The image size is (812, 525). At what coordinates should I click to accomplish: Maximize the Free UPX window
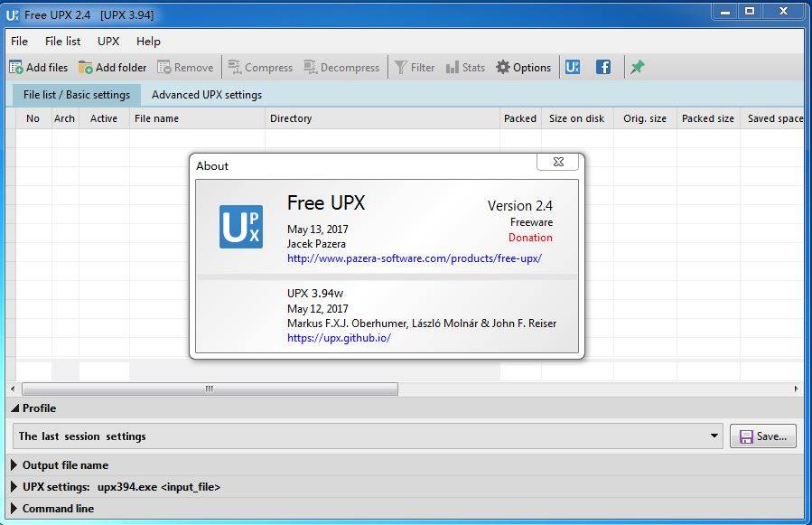[x=750, y=12]
